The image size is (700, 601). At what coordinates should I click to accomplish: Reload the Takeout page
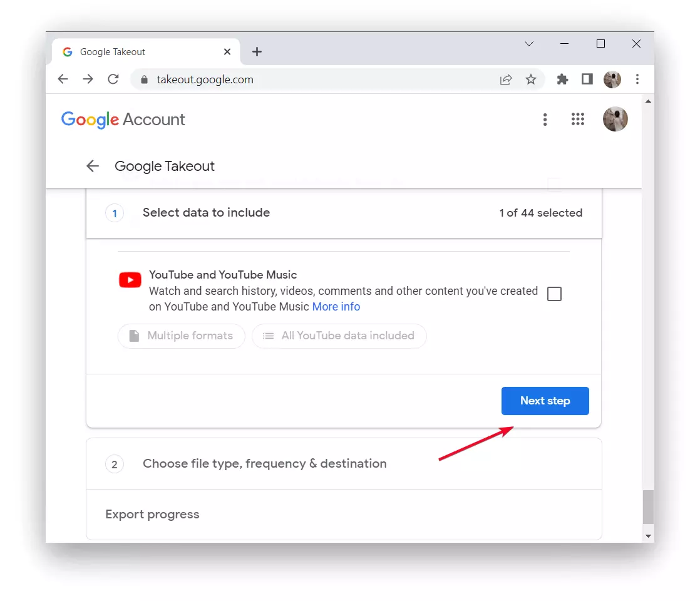[113, 79]
